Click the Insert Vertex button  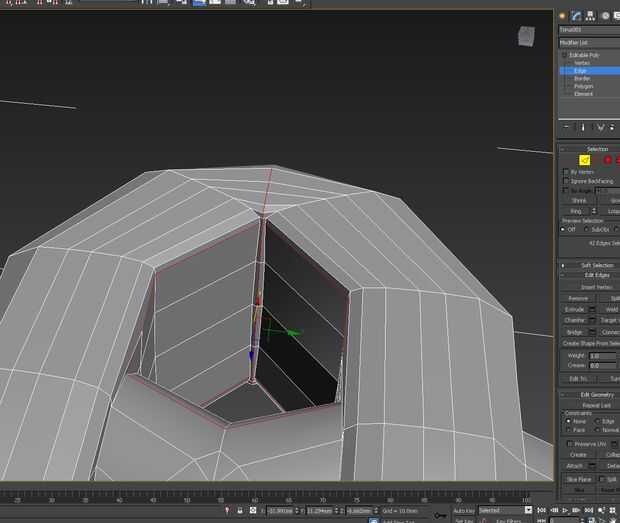coord(596,287)
